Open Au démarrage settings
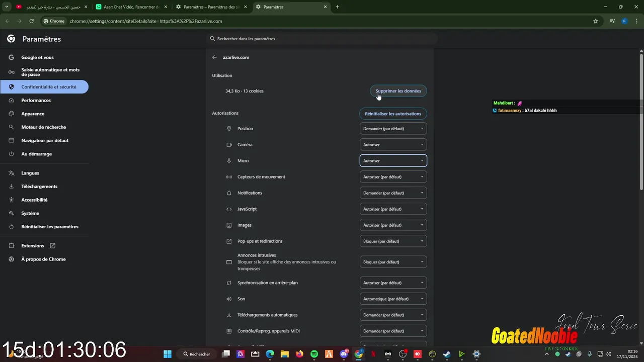The image size is (644, 362). (44, 154)
